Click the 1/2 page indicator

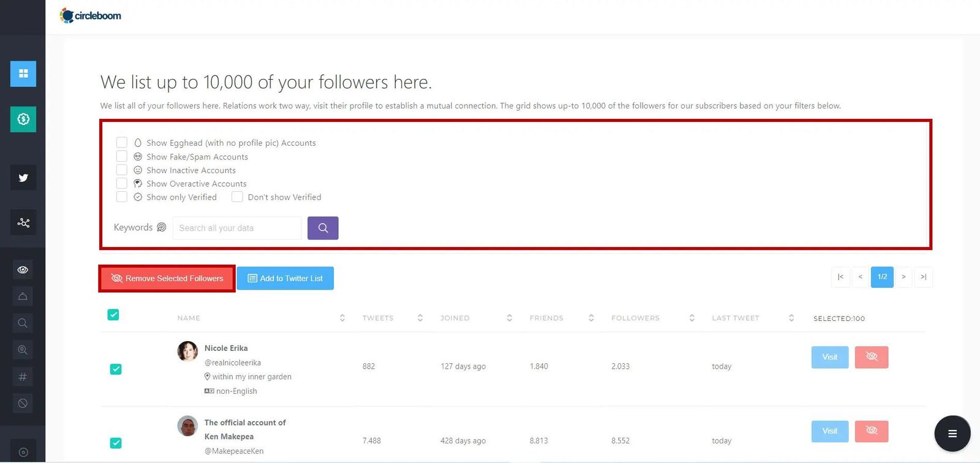point(882,277)
